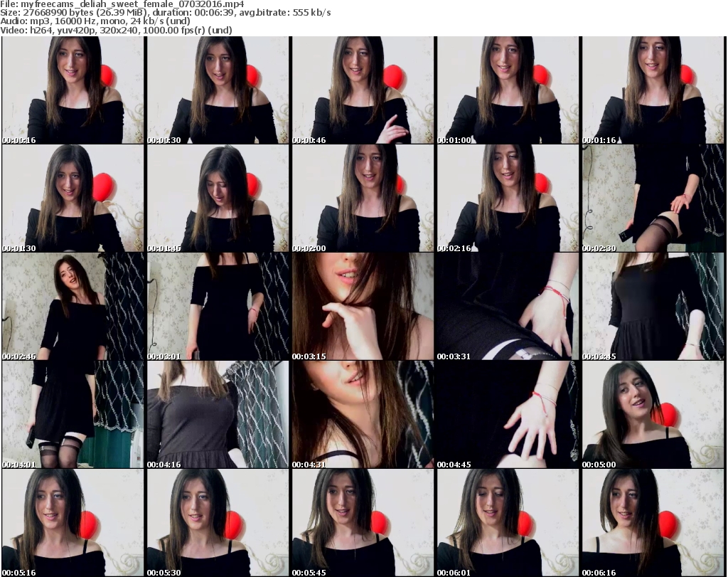Viewport: 728px width, 577px height.
Task: Click the frame timestamped 00:03:31
Action: pos(508,307)
